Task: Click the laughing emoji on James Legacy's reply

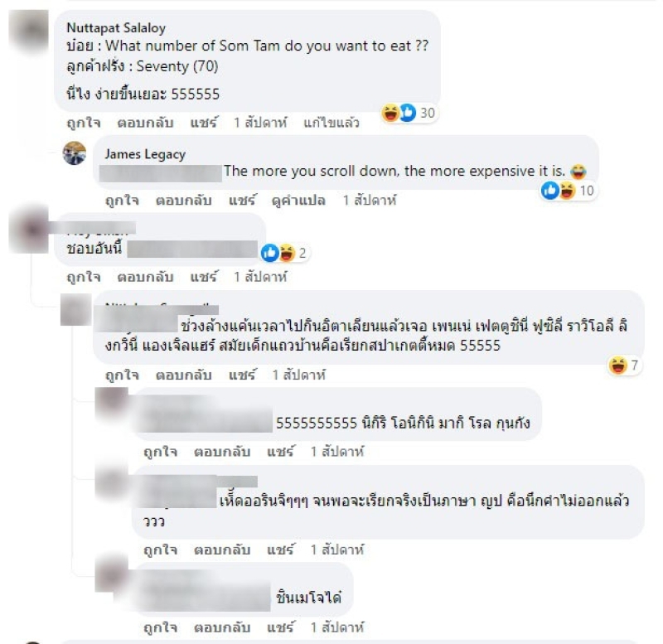Action: click(x=568, y=191)
